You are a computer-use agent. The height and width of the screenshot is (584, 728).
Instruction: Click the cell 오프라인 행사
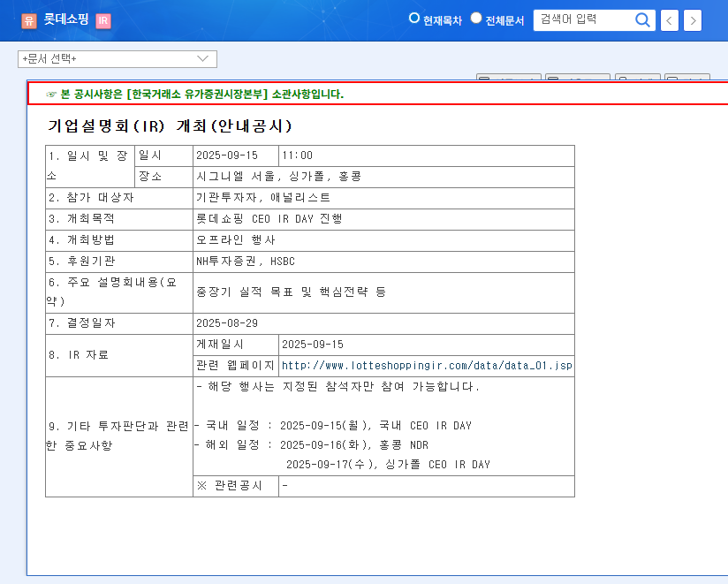[383, 240]
